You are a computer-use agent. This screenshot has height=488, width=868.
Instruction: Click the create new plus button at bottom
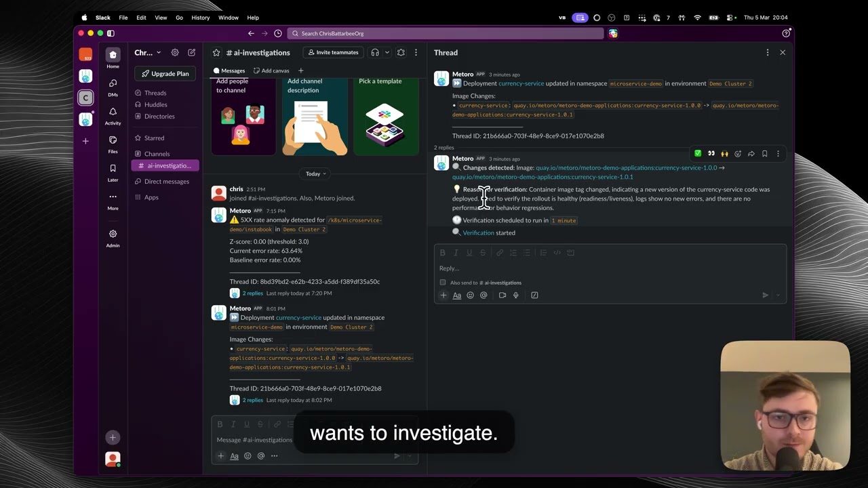tap(113, 438)
